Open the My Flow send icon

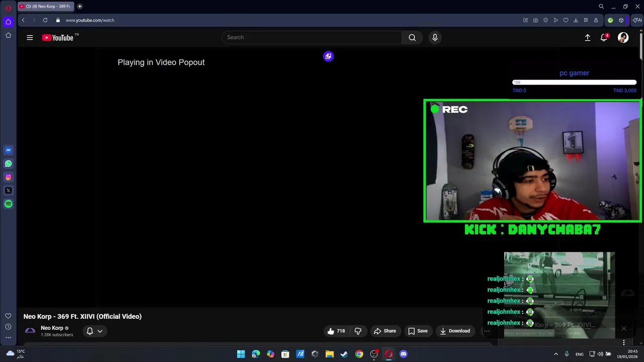click(x=555, y=20)
